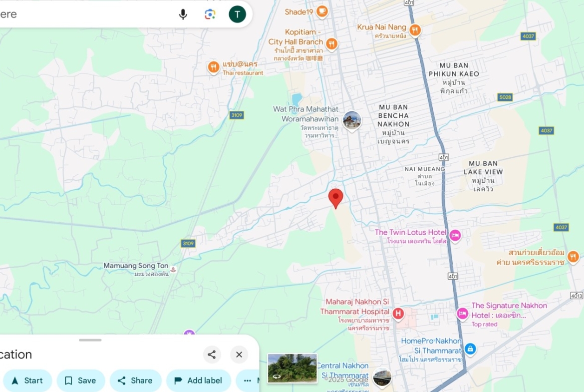
Task: Open the account avatar labeled T
Action: tap(237, 14)
